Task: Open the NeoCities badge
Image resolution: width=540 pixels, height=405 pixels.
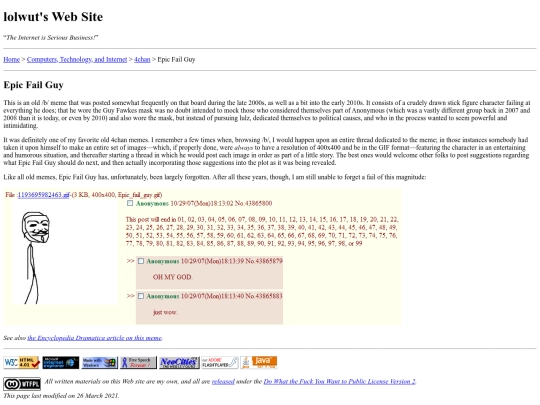Action: (179, 362)
